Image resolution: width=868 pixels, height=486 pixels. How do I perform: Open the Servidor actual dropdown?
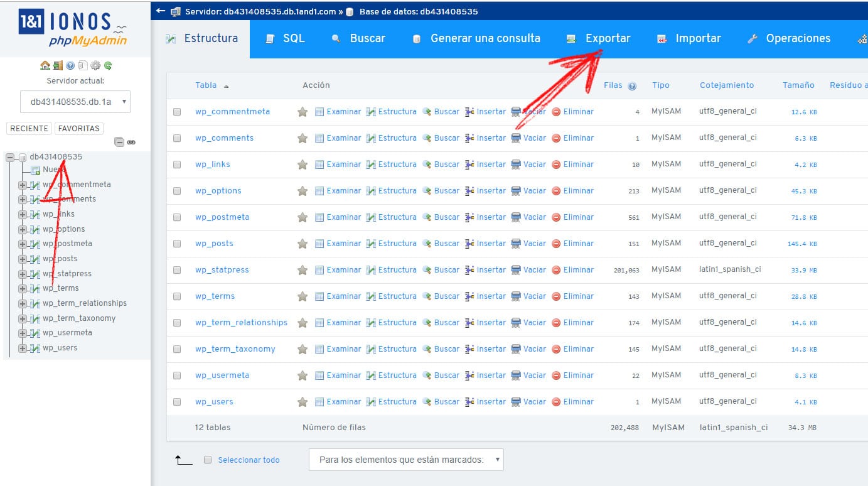[x=75, y=101]
